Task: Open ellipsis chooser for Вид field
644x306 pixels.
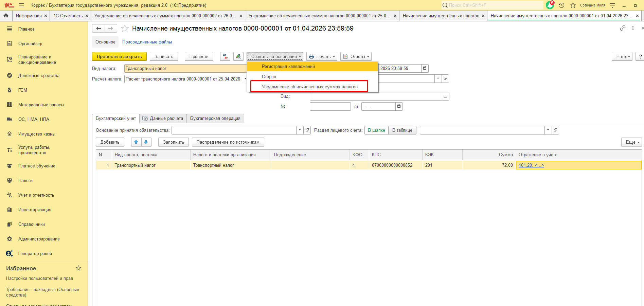Action: click(x=446, y=96)
